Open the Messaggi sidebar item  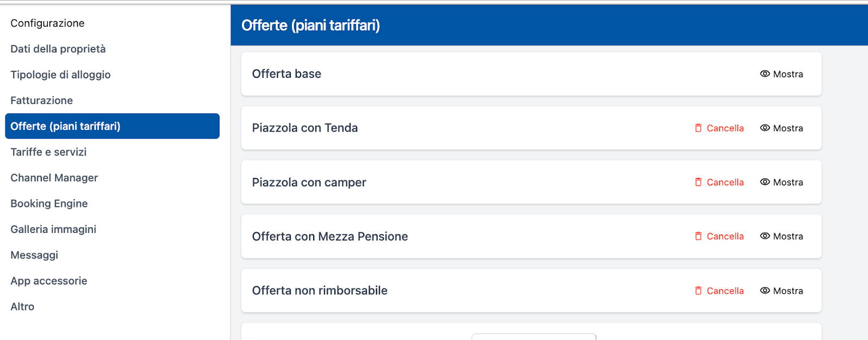(34, 255)
